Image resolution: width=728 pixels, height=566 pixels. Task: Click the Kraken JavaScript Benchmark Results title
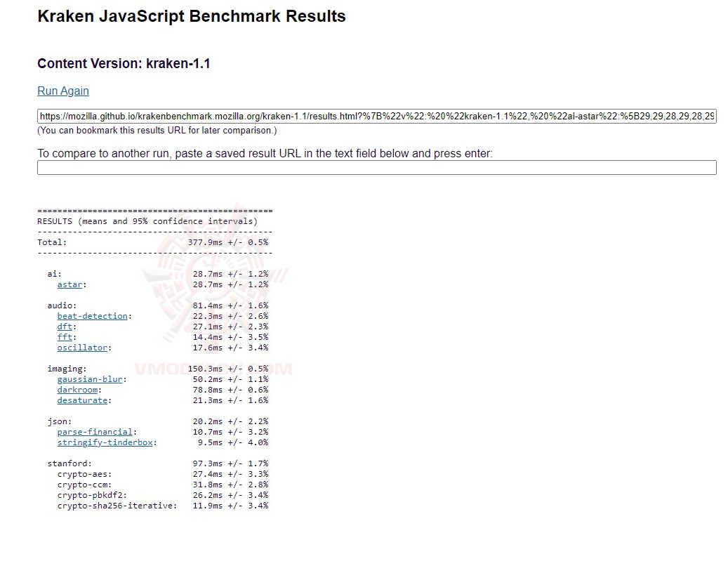[192, 16]
